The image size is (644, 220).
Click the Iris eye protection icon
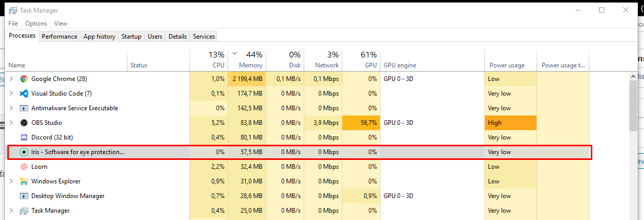23,152
